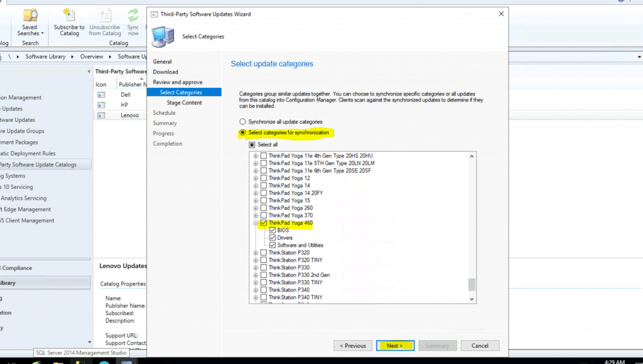Close the Third-Party Software Updates Wizard

point(501,14)
